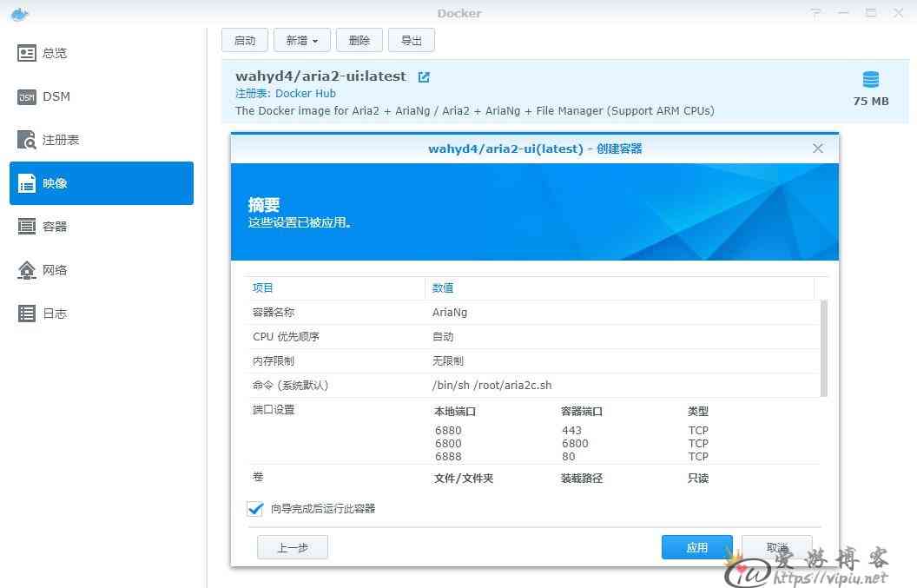Screen dimensions: 917x588
Task: Click the Docker whale logo icon
Action: point(19,13)
